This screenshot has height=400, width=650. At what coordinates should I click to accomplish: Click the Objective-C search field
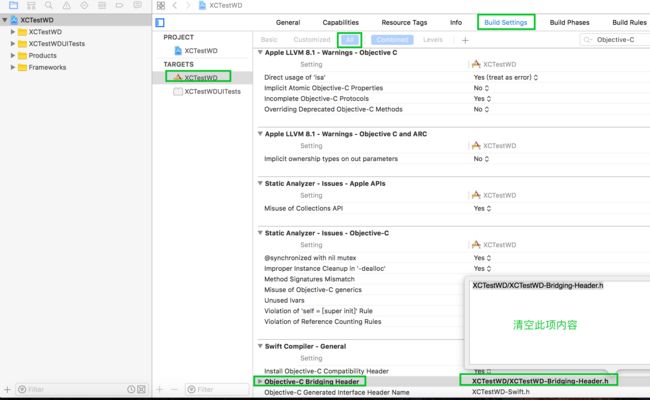(x=615, y=40)
